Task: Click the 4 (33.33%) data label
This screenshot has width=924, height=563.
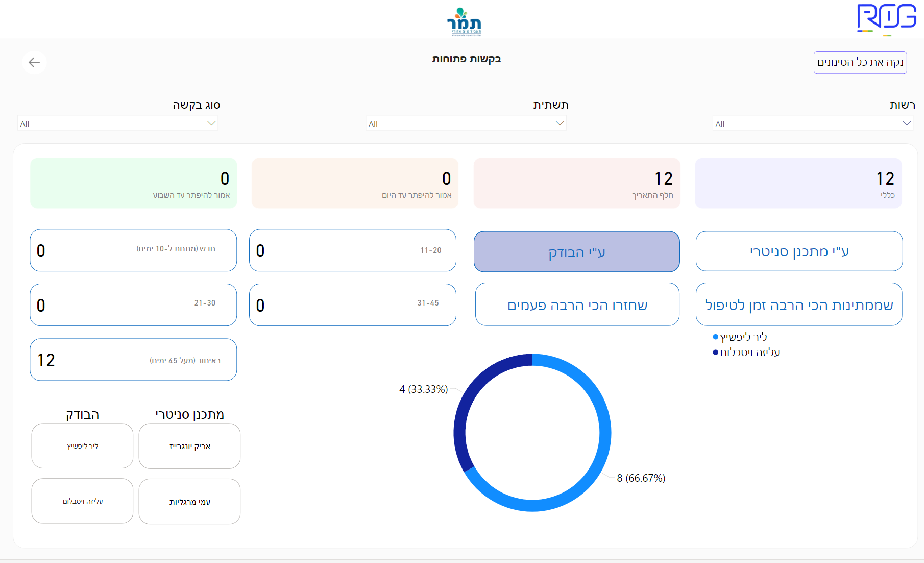Action: tap(424, 389)
